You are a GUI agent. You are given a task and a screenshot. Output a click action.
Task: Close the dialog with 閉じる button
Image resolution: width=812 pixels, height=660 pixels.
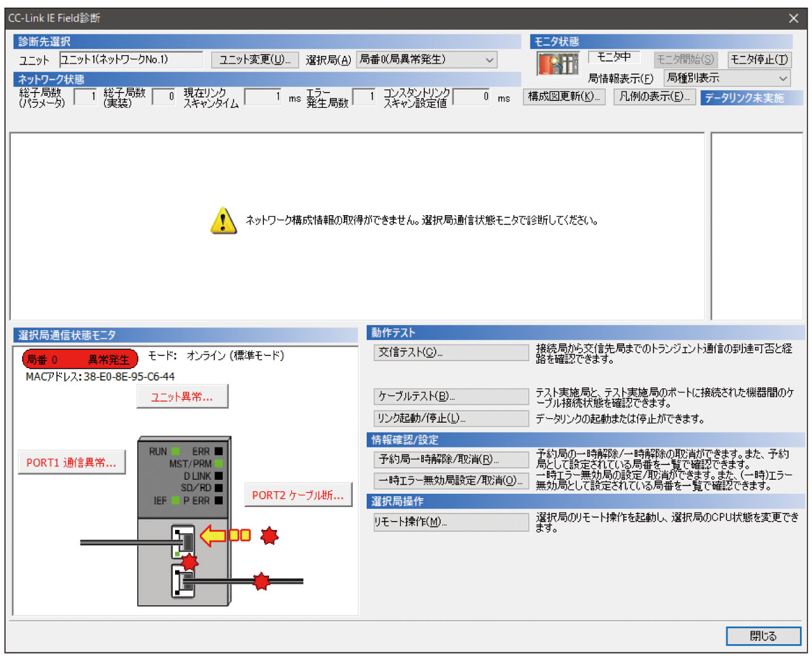tap(763, 636)
